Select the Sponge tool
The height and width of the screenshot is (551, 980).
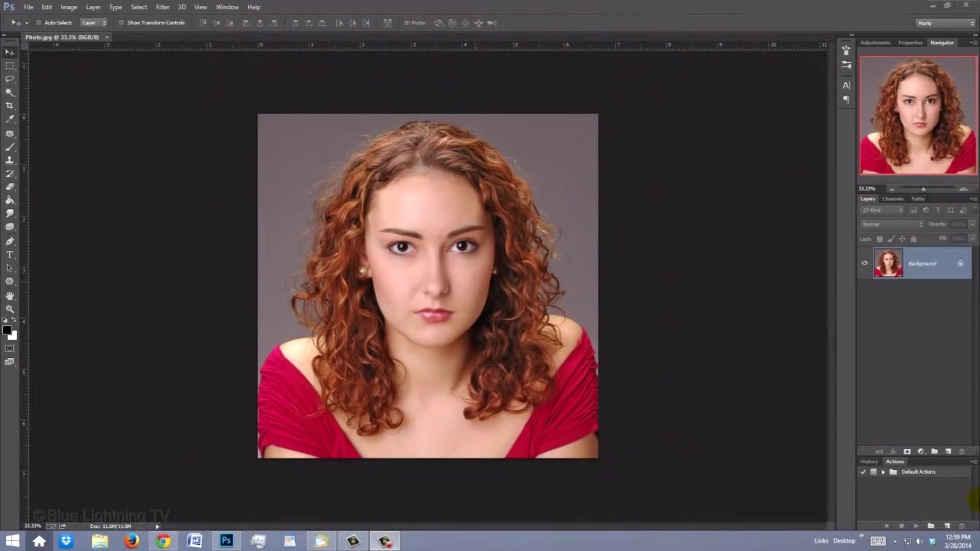point(10,227)
